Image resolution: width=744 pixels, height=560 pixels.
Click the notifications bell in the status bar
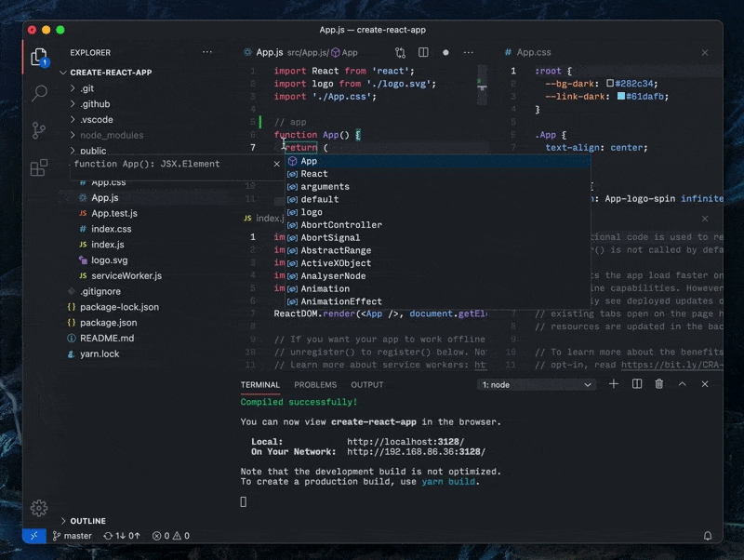[x=709, y=536]
